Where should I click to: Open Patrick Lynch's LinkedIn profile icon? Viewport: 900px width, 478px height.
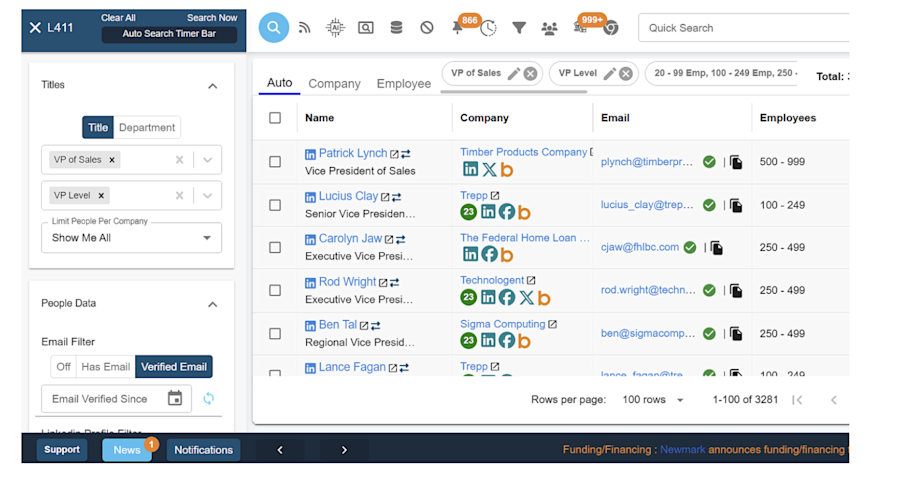click(310, 154)
